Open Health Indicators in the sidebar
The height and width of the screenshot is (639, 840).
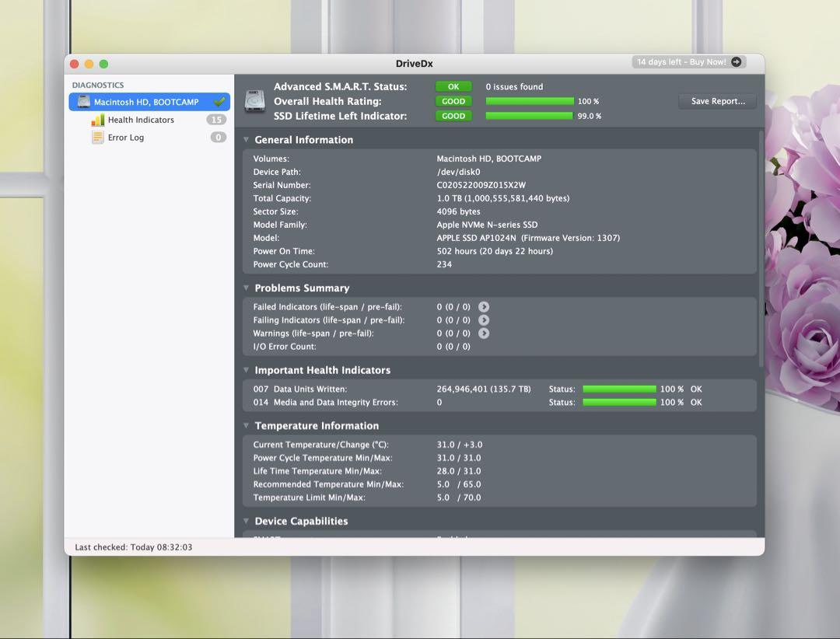pos(149,120)
